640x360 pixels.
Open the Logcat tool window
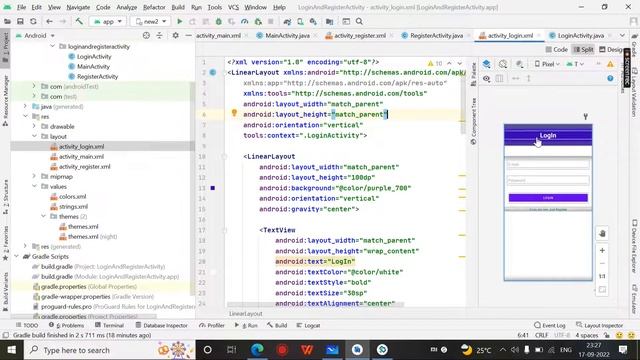point(308,325)
